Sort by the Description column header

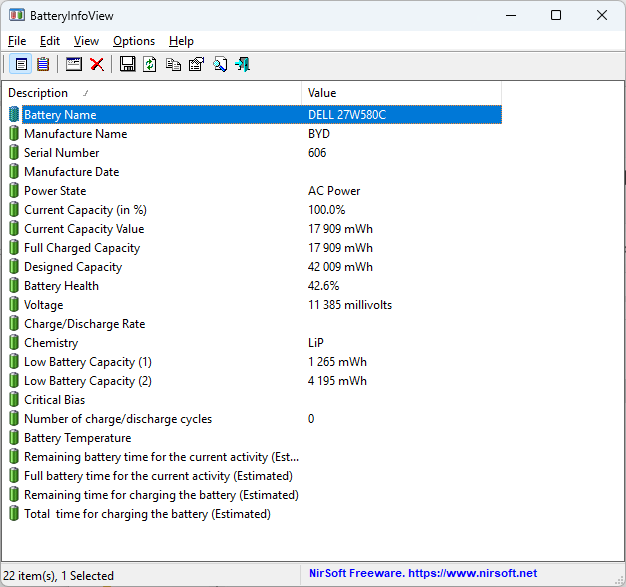tap(152, 93)
